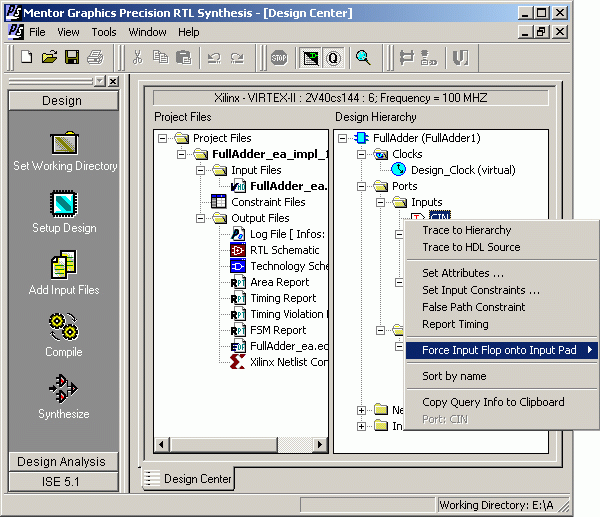The height and width of the screenshot is (517, 600).
Task: Open the FSM Report entry
Action: [x=278, y=330]
